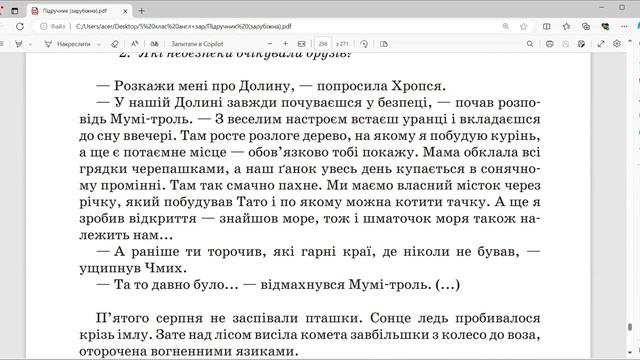Screen dimensions: 640x360
Task: Expand the highlight color dropdown arrow
Action: (30, 44)
